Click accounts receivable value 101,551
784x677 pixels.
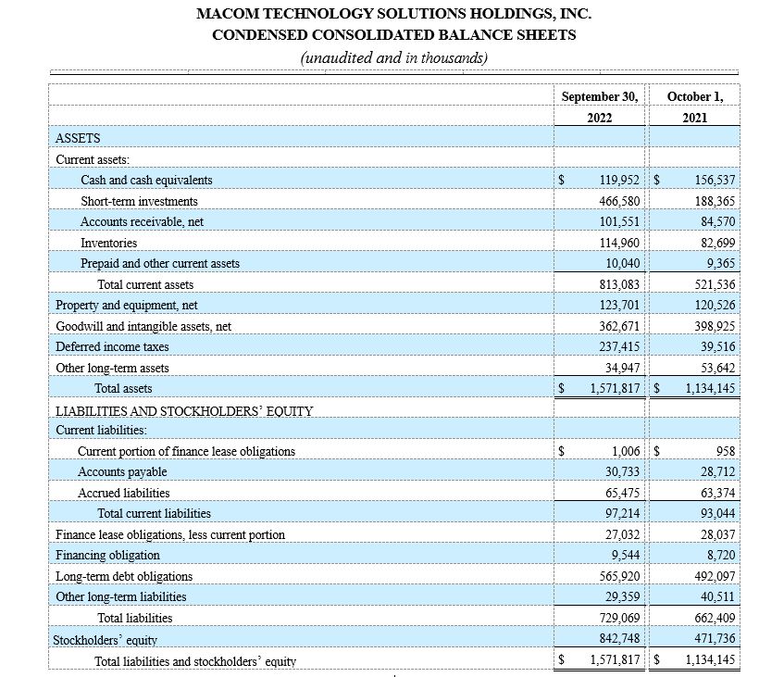tap(619, 221)
